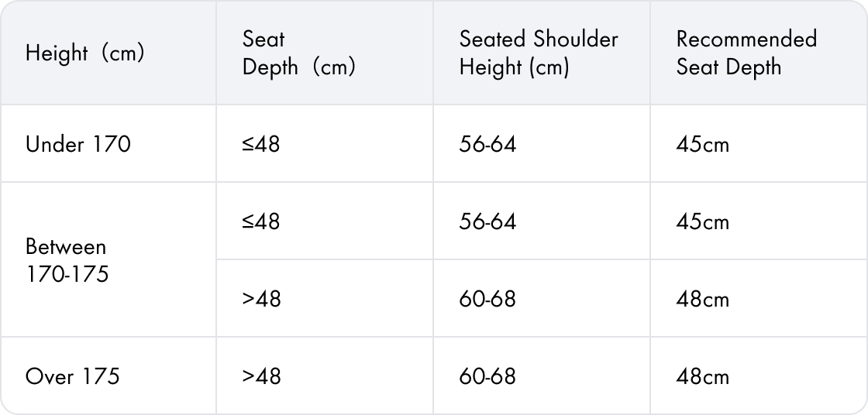Select 45cm recommendation in Under 170 row
Viewport: 868px width, 415px height.
point(703,144)
